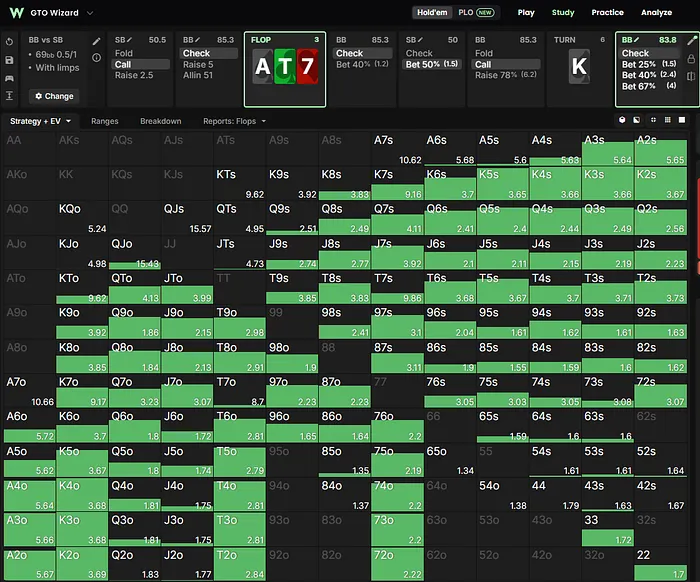Select Bet 50% (1.5) in SB panel
Viewport: 700px width, 582px height.
(x=432, y=64)
